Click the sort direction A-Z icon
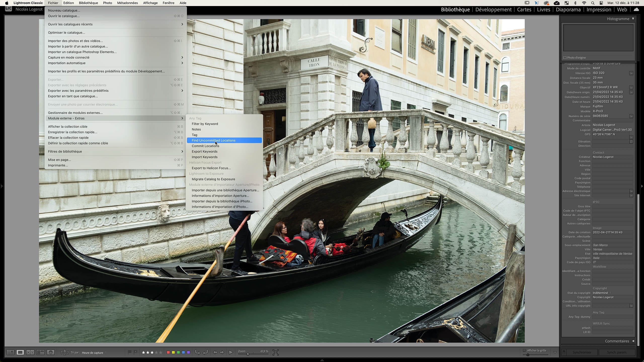644x362 pixels. coord(65,352)
